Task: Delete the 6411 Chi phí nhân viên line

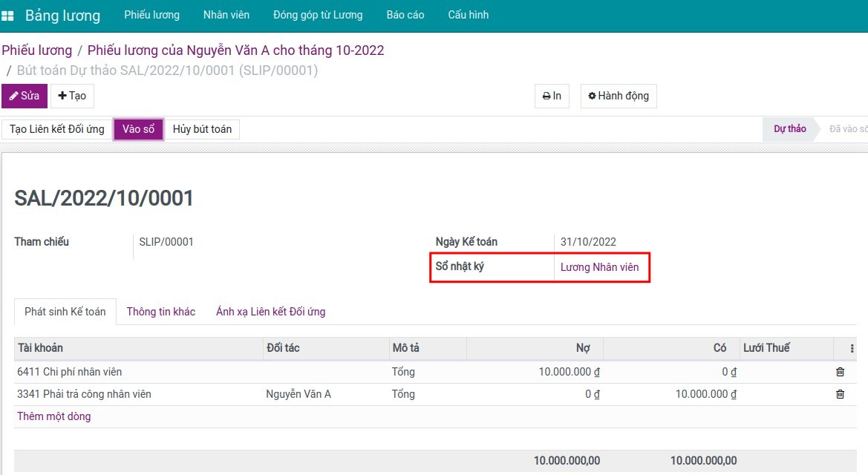Action: (840, 372)
